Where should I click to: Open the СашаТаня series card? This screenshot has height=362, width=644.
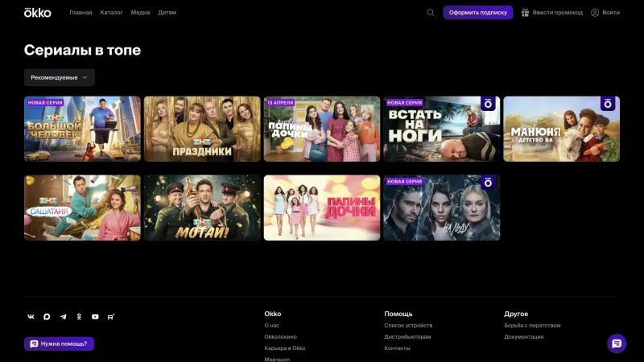tap(82, 208)
